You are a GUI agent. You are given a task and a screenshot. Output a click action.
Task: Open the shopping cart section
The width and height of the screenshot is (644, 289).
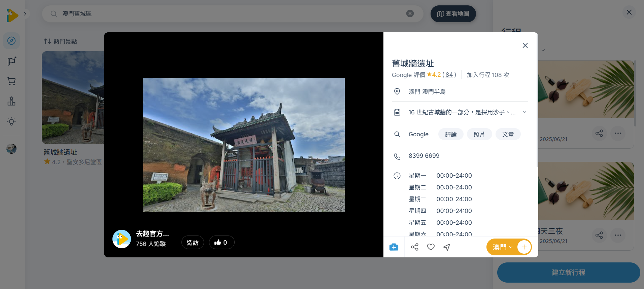point(11,81)
